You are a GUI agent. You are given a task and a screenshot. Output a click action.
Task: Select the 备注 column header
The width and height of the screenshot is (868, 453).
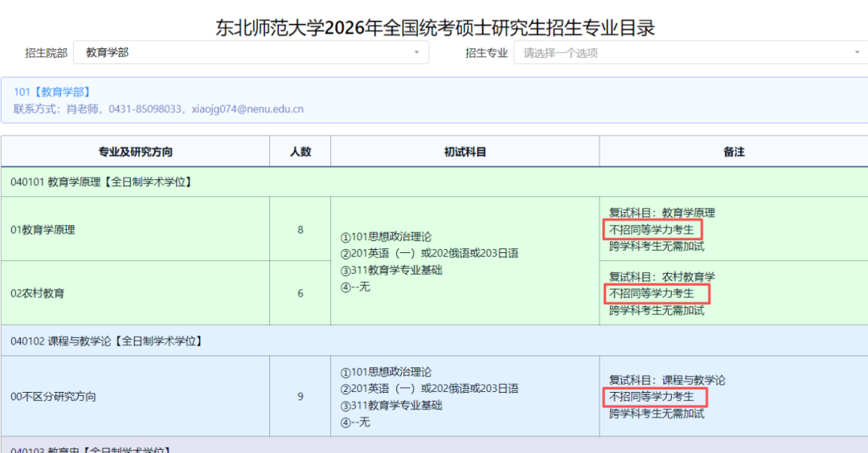click(733, 152)
